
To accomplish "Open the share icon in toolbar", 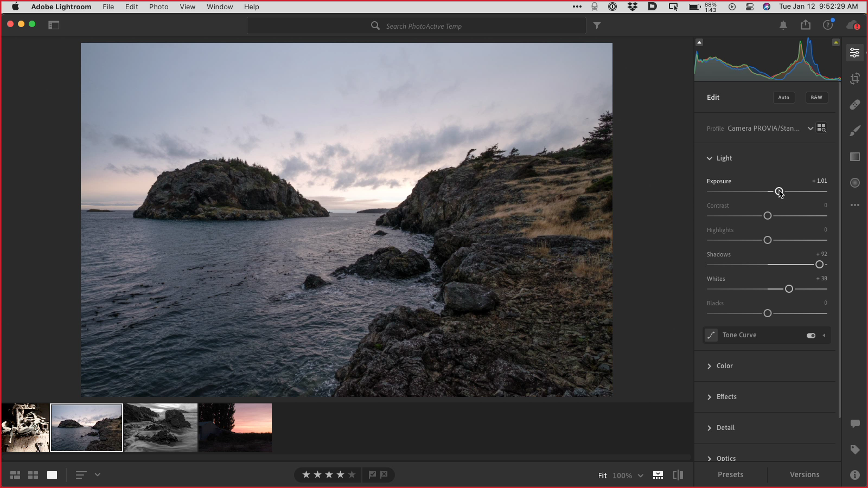I will [806, 25].
